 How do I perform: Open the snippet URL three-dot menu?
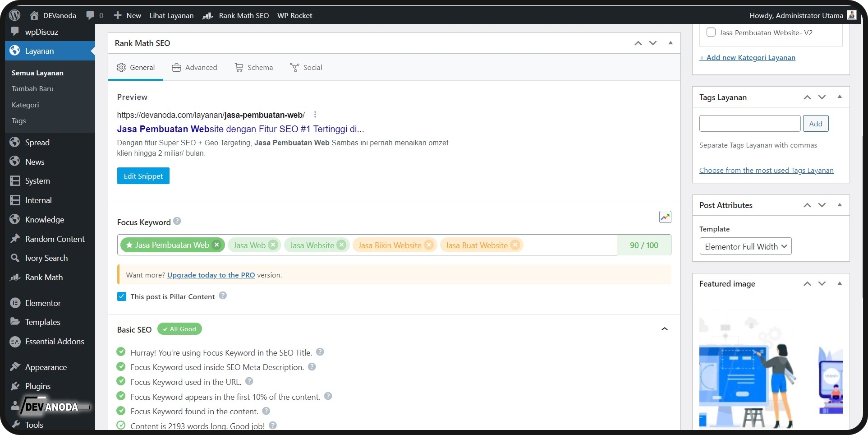click(x=315, y=115)
